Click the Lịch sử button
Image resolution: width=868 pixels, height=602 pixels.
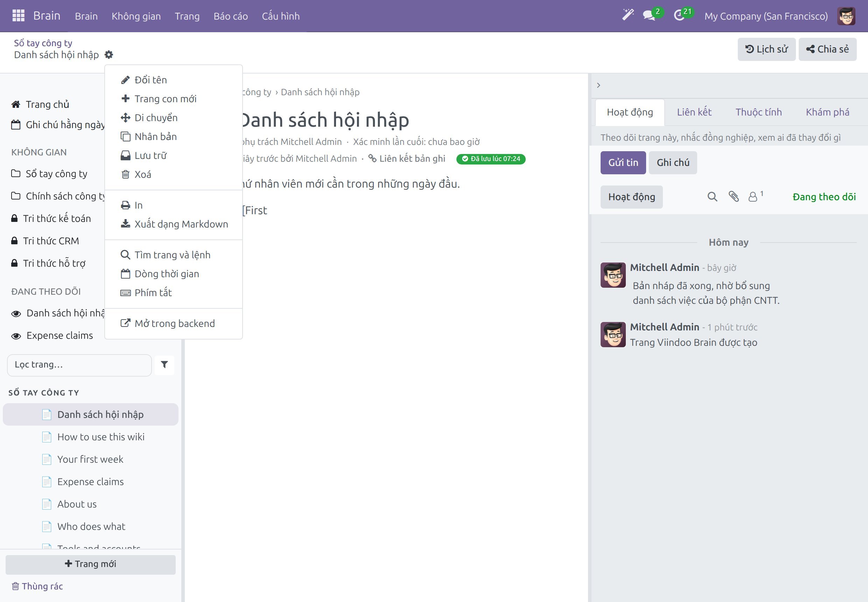point(766,49)
